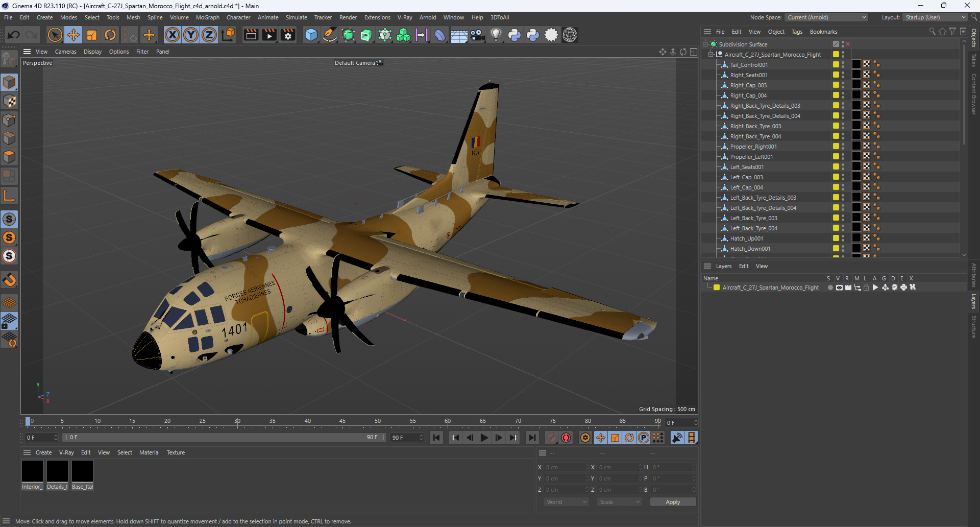Viewport: 980px width, 527px height.
Task: Open Material Manager hamburger menu
Action: coord(27,452)
